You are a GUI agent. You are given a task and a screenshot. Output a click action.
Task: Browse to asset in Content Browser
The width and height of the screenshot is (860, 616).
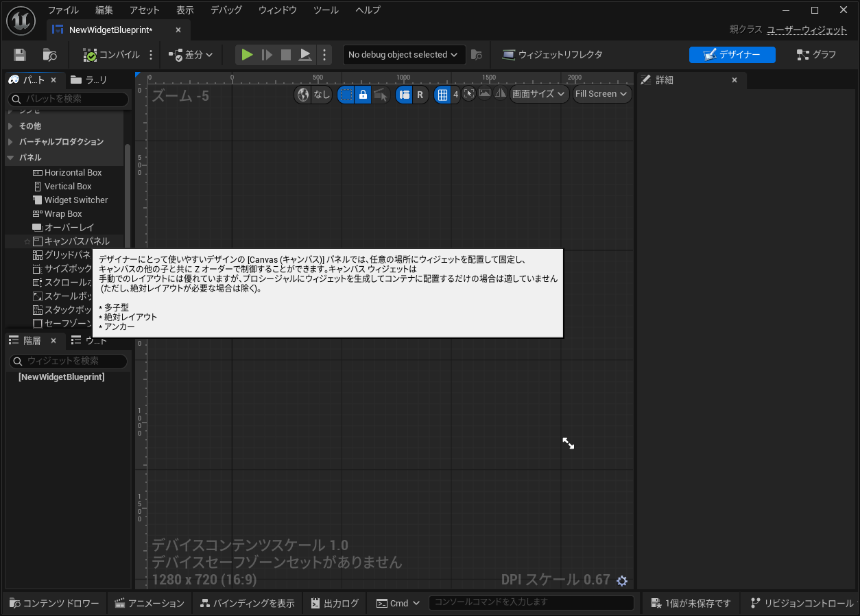(x=49, y=55)
